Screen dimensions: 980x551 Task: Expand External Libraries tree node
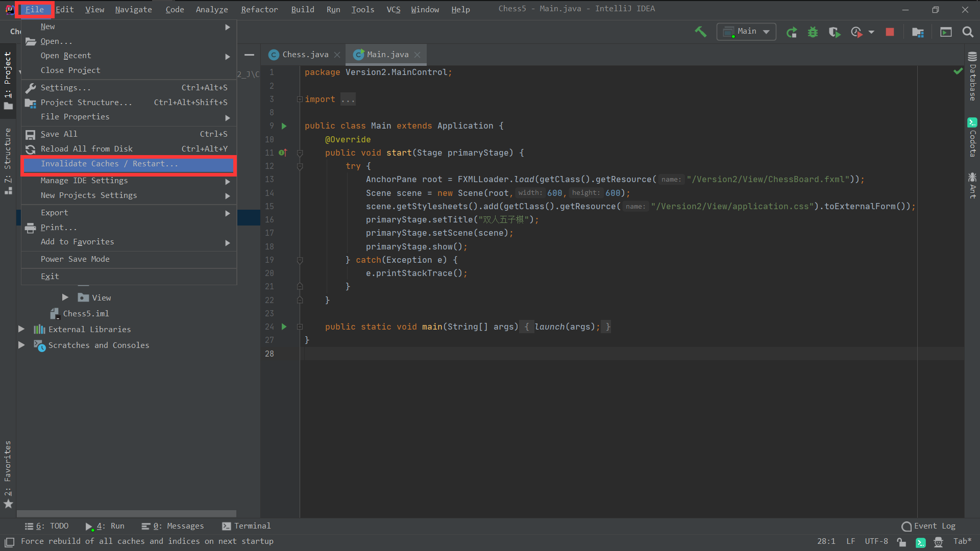(21, 330)
